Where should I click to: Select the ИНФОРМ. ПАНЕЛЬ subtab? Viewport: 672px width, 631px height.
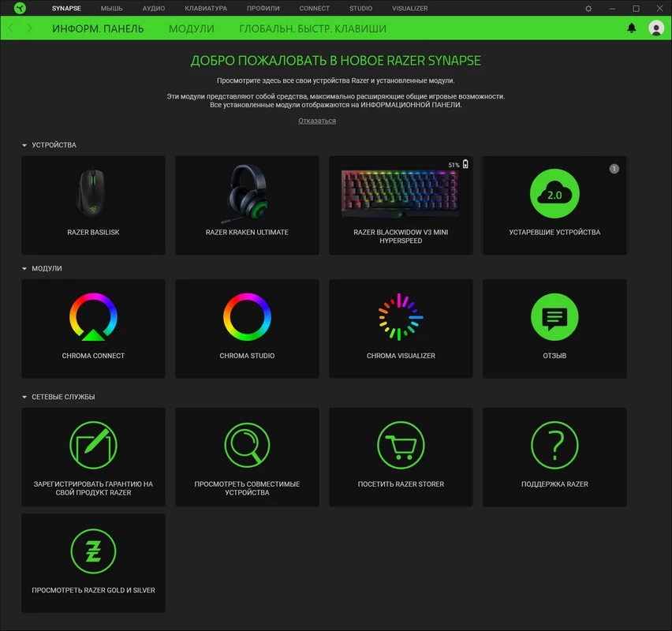pyautogui.click(x=98, y=28)
